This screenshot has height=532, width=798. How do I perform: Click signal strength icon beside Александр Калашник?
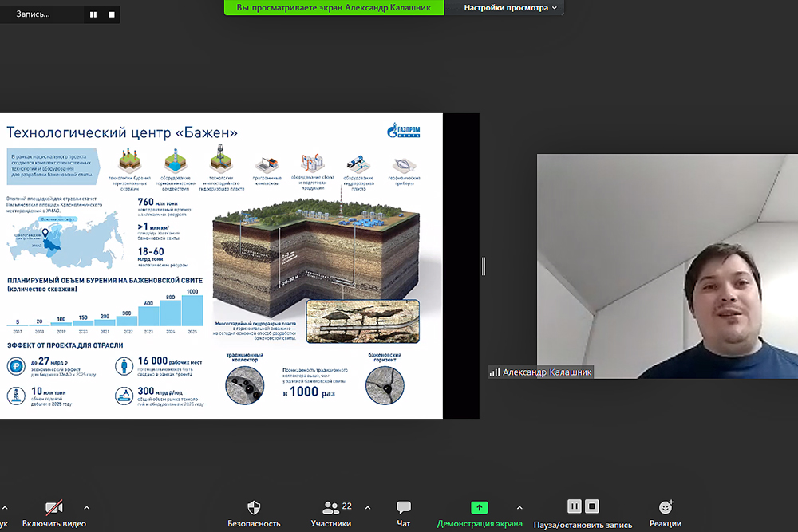[494, 372]
